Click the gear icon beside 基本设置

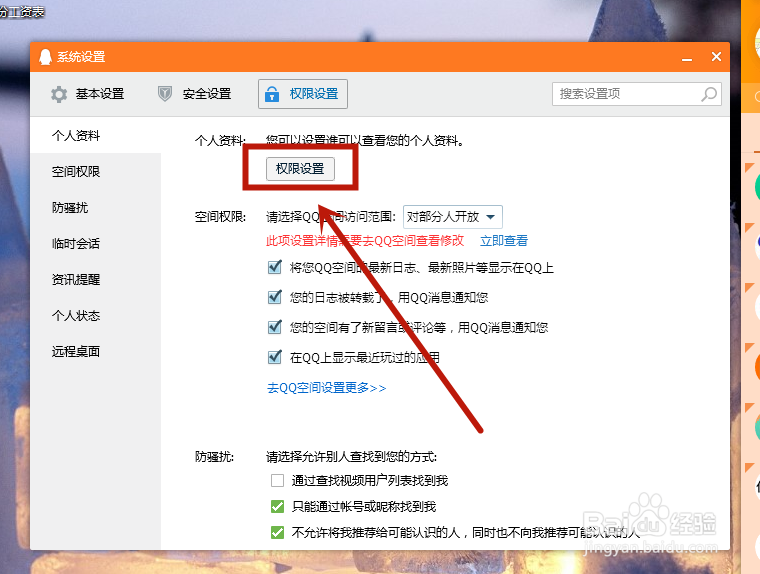(x=59, y=94)
